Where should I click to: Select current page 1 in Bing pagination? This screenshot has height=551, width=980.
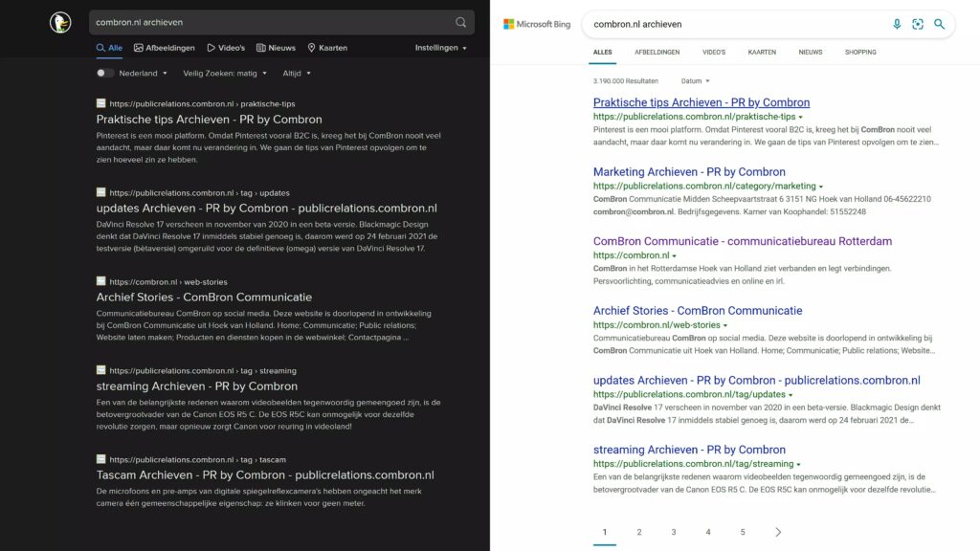(x=605, y=532)
